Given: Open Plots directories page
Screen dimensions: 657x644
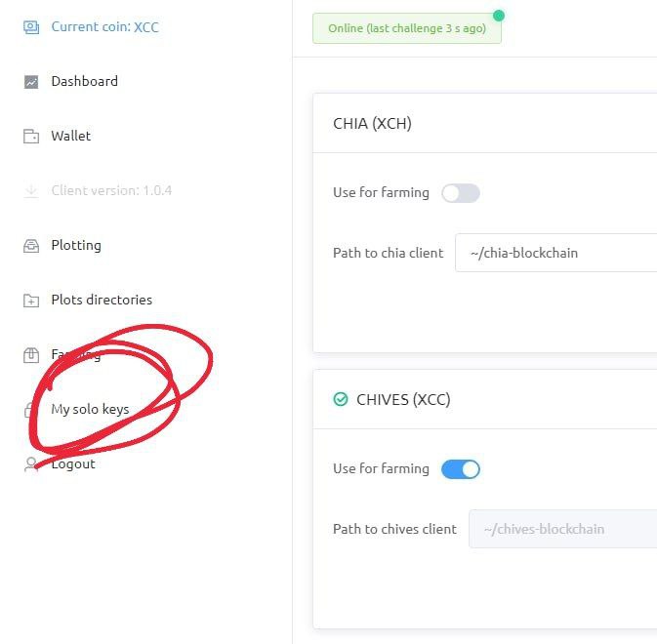Looking at the screenshot, I should [102, 300].
